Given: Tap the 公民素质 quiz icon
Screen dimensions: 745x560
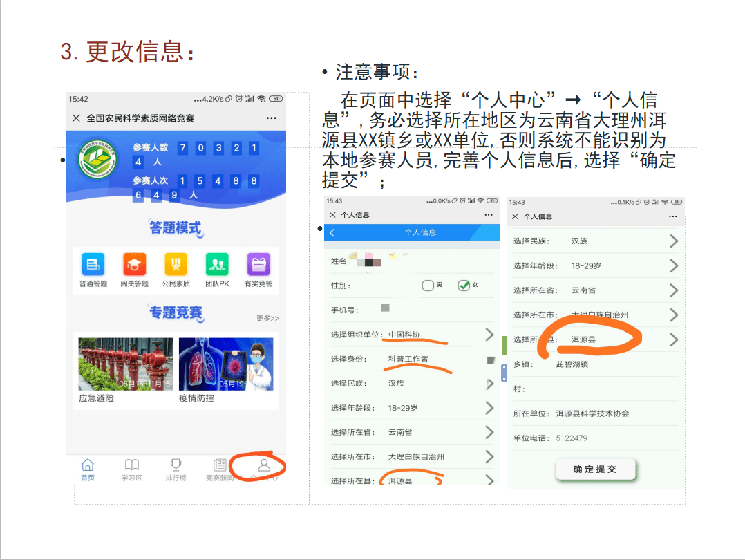Looking at the screenshot, I should pos(175,263).
